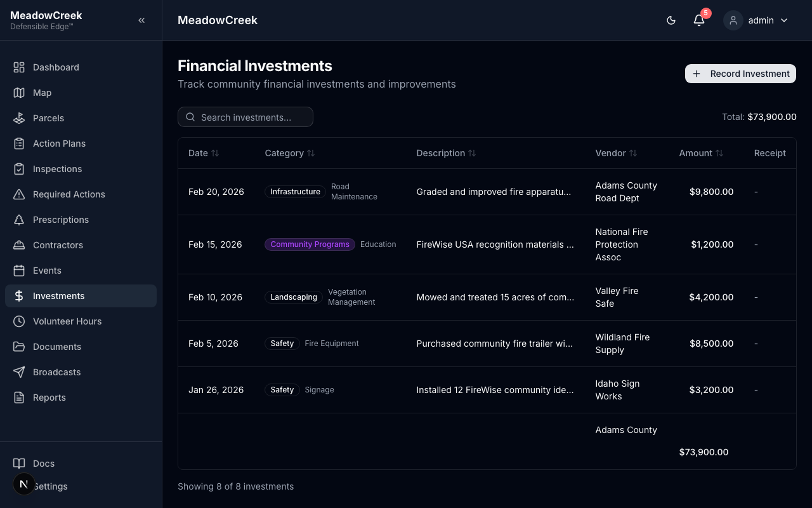Click the Broadcasts paper-plane icon

point(19,372)
